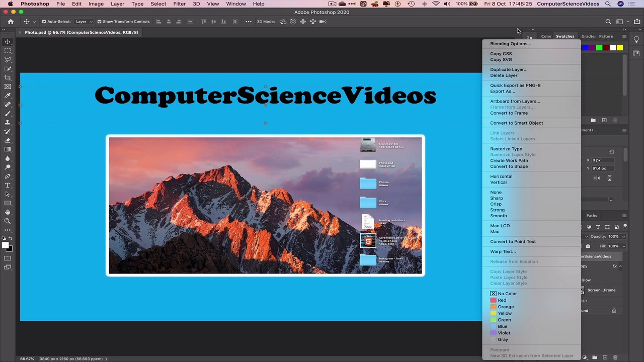Choose Duplicate Layer from context menu
This screenshot has height=362, width=644.
pyautogui.click(x=509, y=69)
